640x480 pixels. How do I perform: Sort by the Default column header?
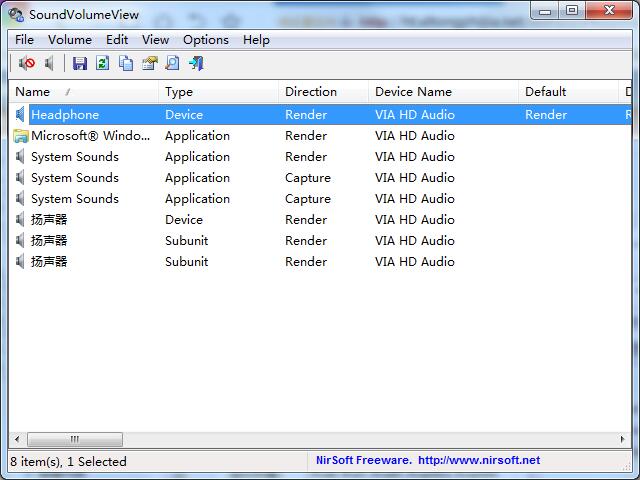(568, 92)
